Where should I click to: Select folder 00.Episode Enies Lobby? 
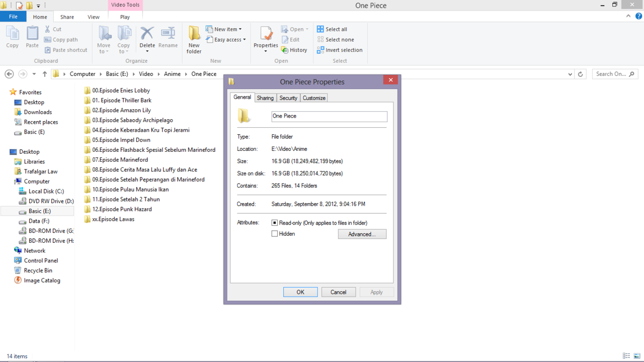tap(117, 90)
